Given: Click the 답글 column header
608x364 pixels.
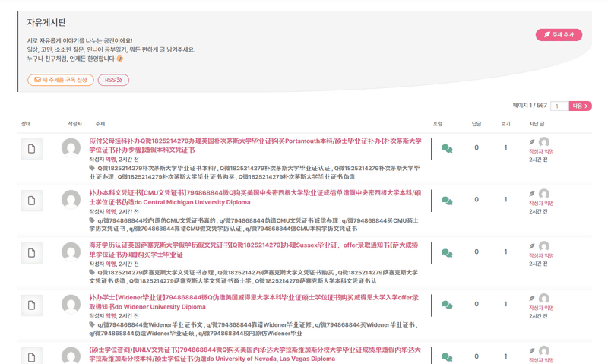Looking at the screenshot, I should [477, 124].
